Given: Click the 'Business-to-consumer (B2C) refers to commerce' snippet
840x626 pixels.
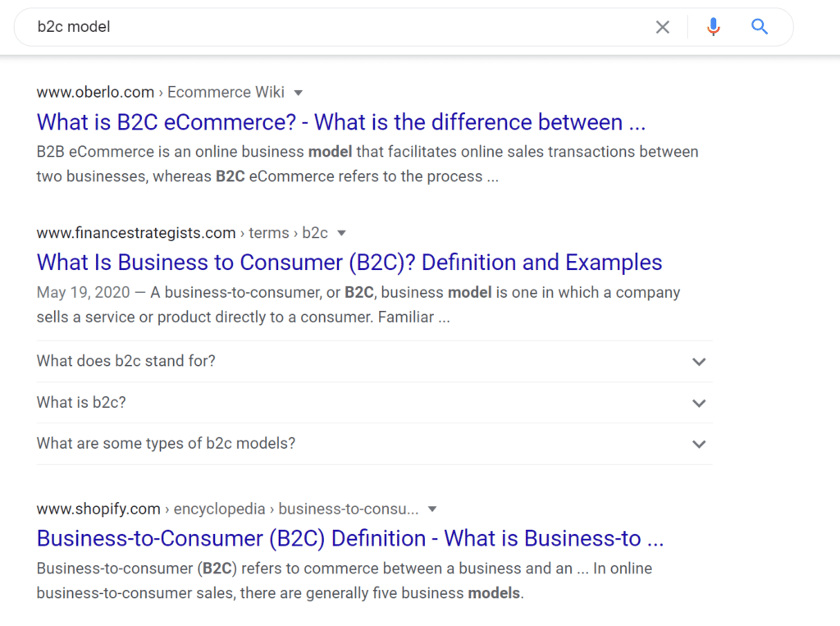Looking at the screenshot, I should click(345, 581).
